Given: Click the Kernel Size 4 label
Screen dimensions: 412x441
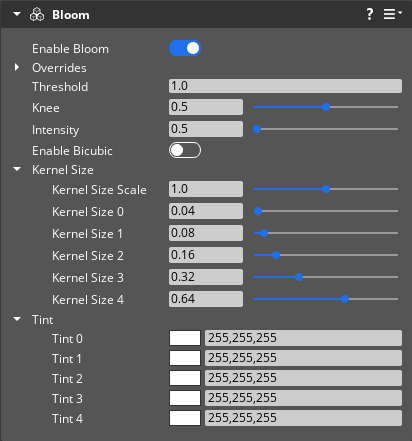Looking at the screenshot, I should [x=88, y=300].
